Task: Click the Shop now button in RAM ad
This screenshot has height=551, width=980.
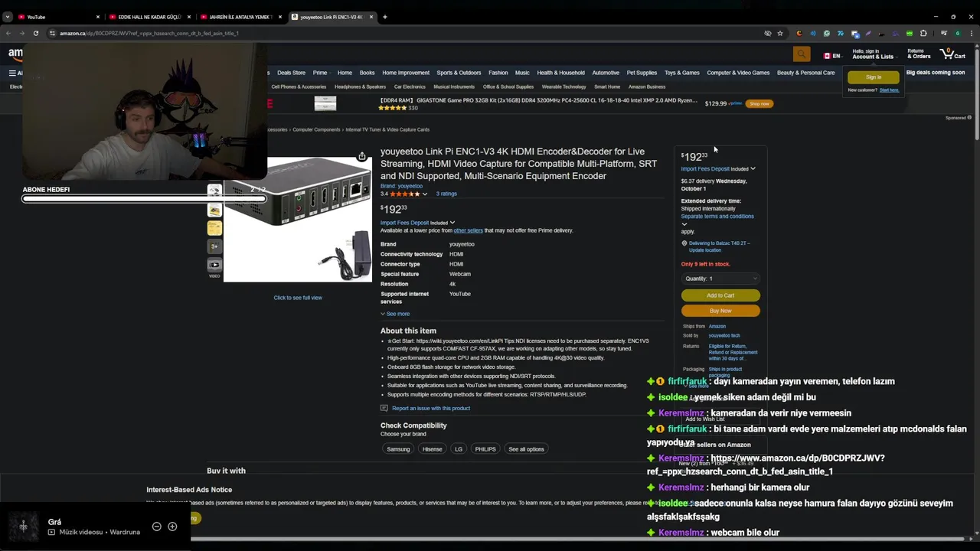Action: pos(759,103)
